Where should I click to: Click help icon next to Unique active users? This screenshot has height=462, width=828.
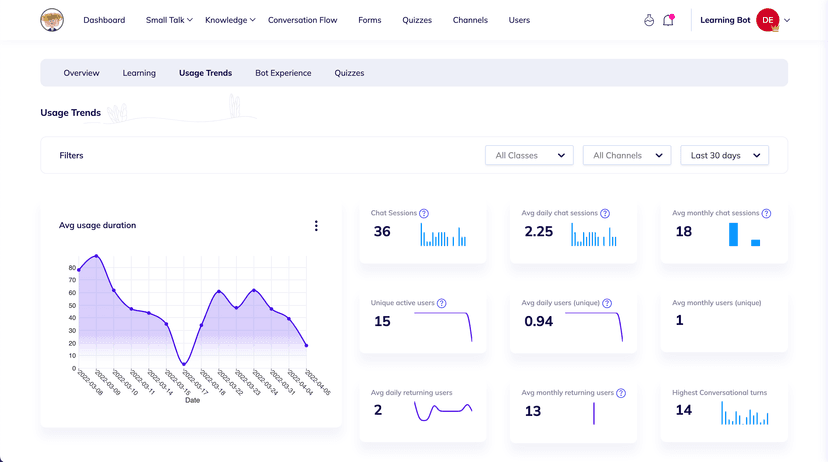coord(441,303)
